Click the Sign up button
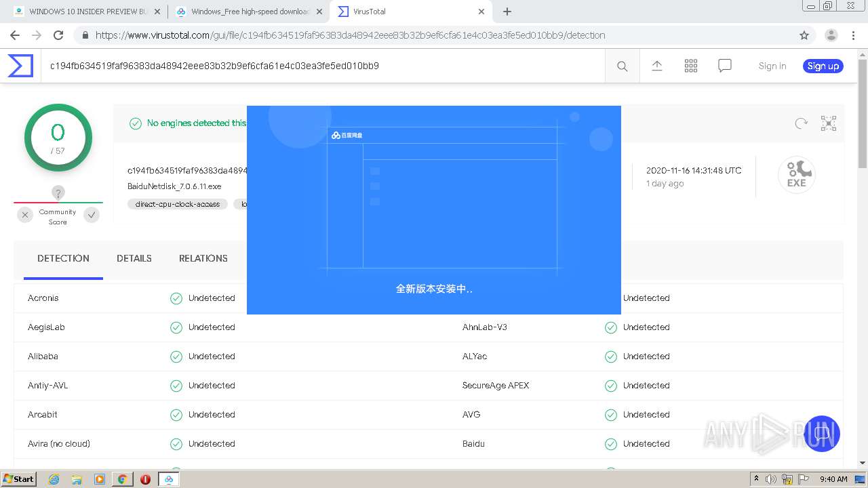This screenshot has height=488, width=868. pos(823,66)
